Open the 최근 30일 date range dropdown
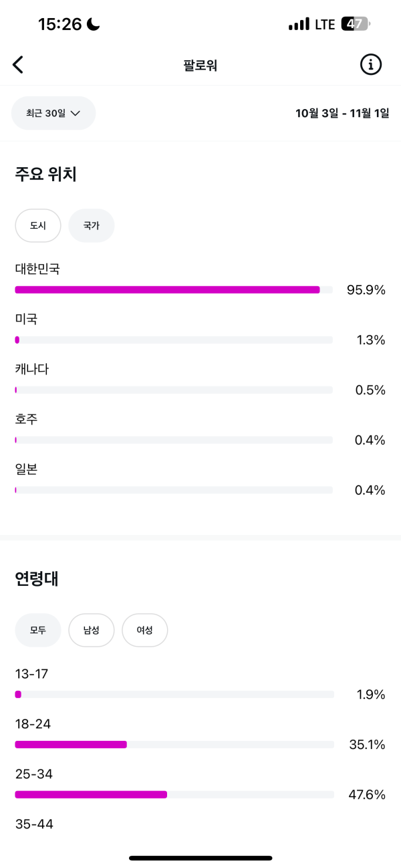401x868 pixels. pos(53,113)
